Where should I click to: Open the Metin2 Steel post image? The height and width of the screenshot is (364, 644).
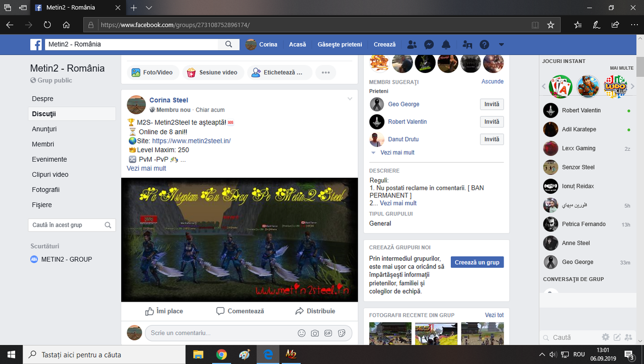[239, 240]
